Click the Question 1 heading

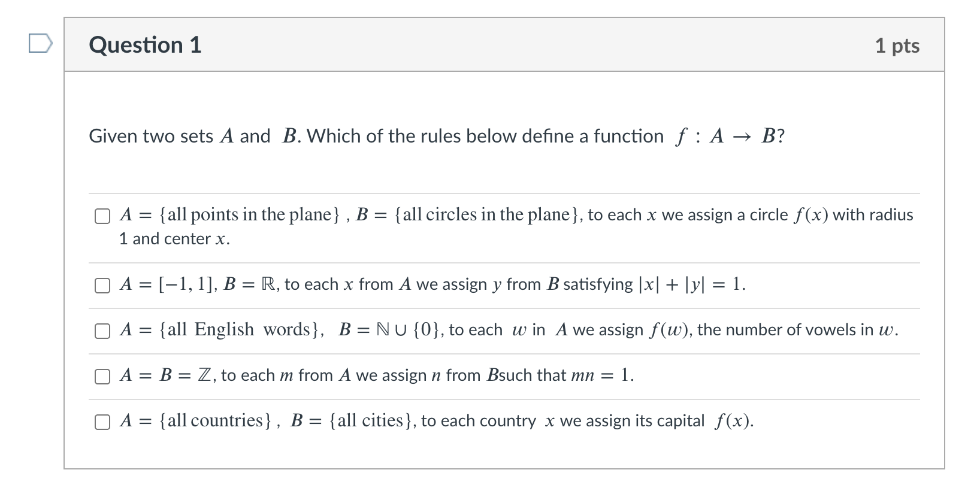coord(144,44)
